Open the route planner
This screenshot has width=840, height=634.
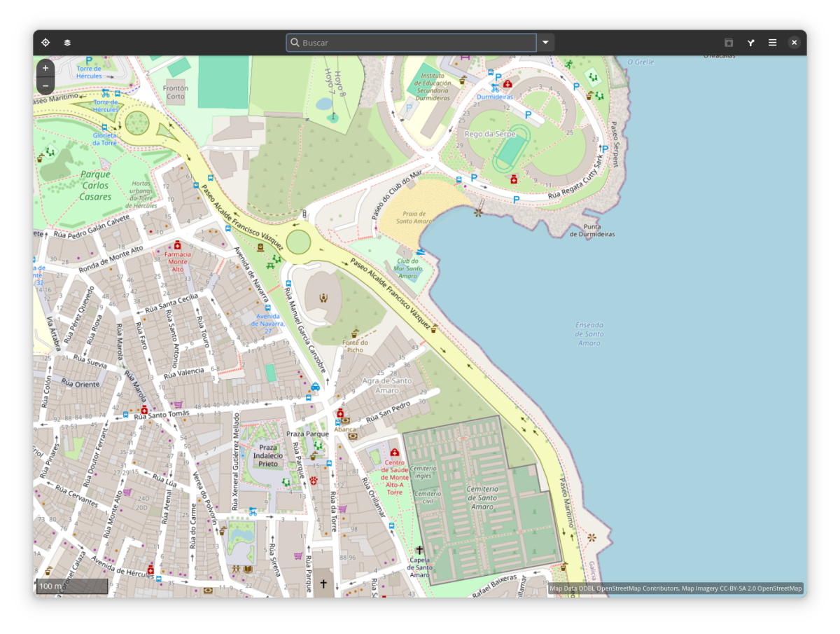click(750, 43)
